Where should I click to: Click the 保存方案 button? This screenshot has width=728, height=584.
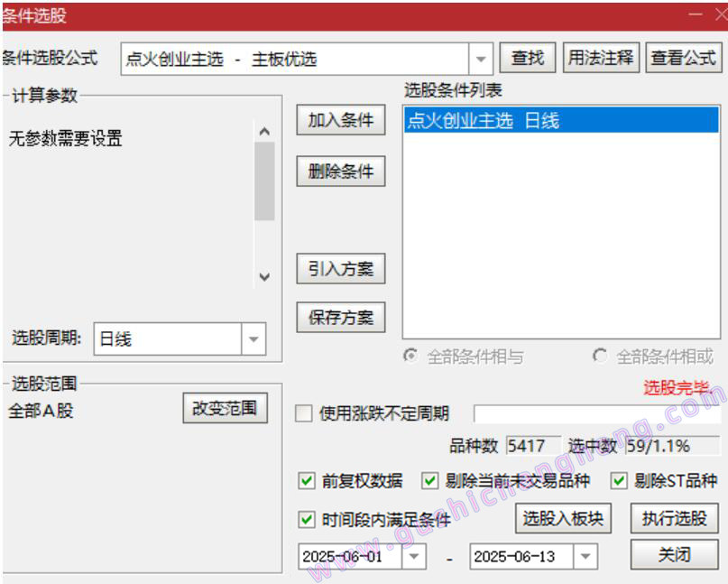click(341, 318)
